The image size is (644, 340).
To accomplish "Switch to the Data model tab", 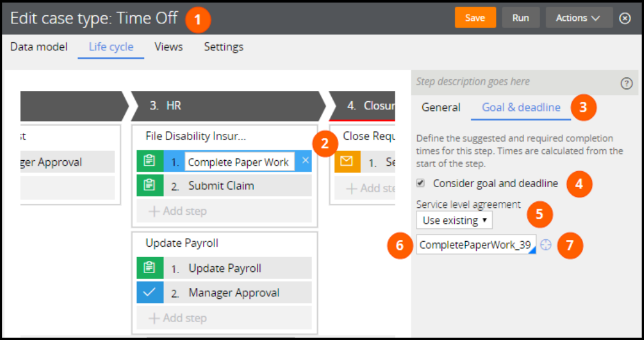I will [x=39, y=47].
